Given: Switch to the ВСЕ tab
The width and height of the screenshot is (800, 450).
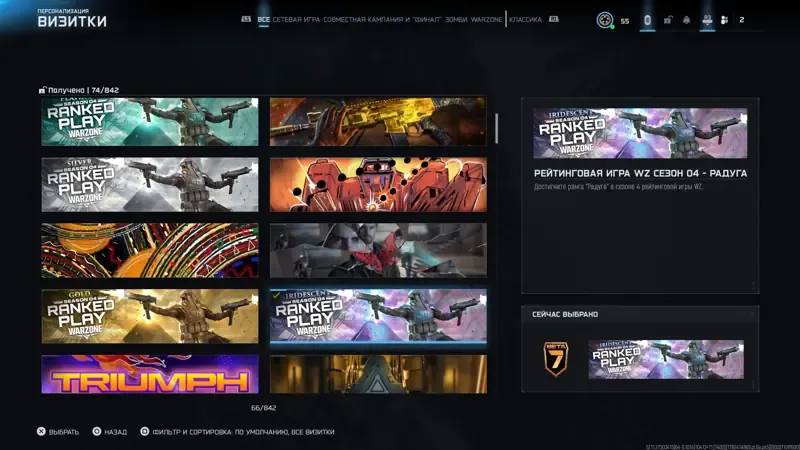Looking at the screenshot, I should [263, 20].
